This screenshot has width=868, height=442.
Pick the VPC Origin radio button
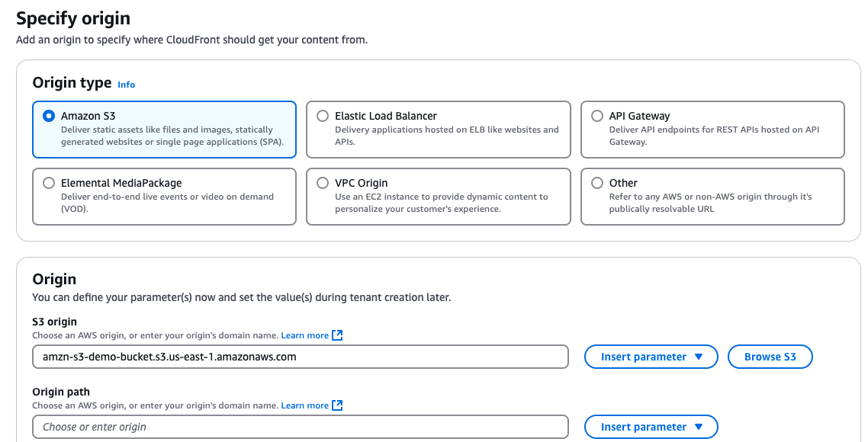click(x=322, y=182)
